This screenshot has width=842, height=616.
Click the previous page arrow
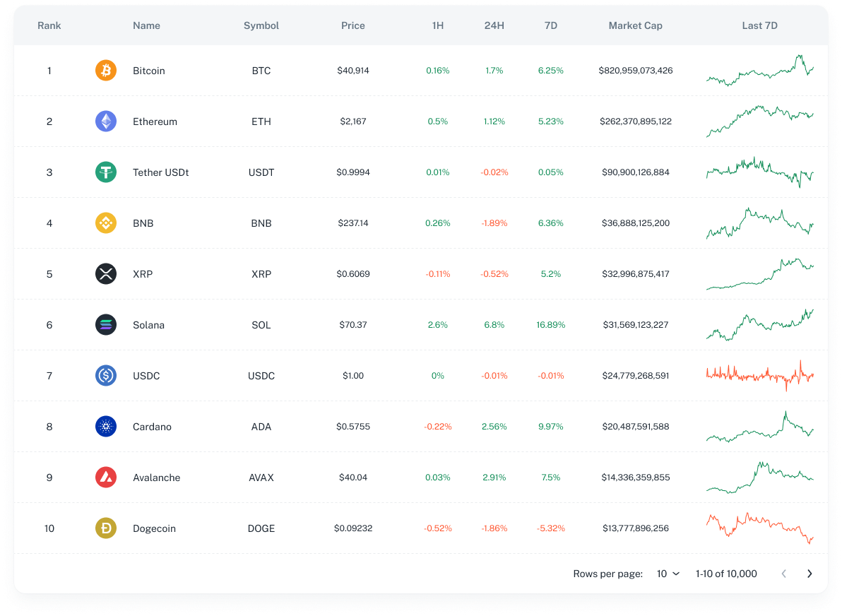(x=783, y=574)
